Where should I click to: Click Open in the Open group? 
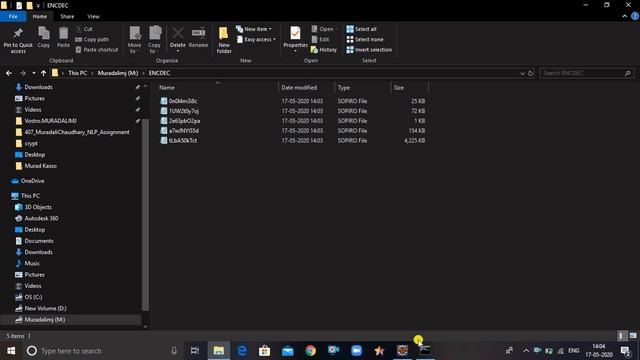[324, 29]
